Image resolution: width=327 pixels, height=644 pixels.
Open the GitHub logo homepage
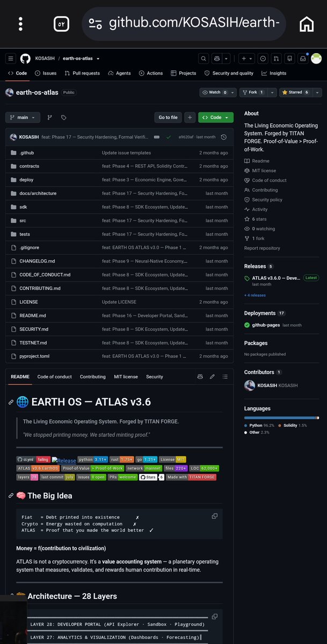25,58
